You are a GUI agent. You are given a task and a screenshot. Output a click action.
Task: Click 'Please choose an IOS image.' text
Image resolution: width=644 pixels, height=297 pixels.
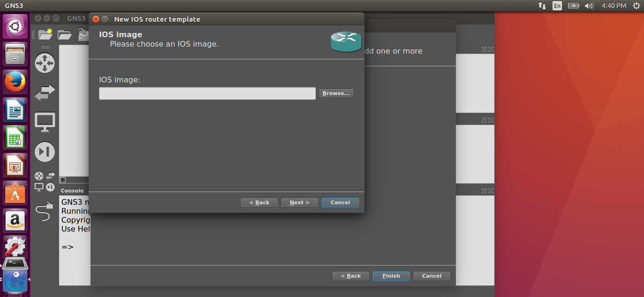(164, 44)
